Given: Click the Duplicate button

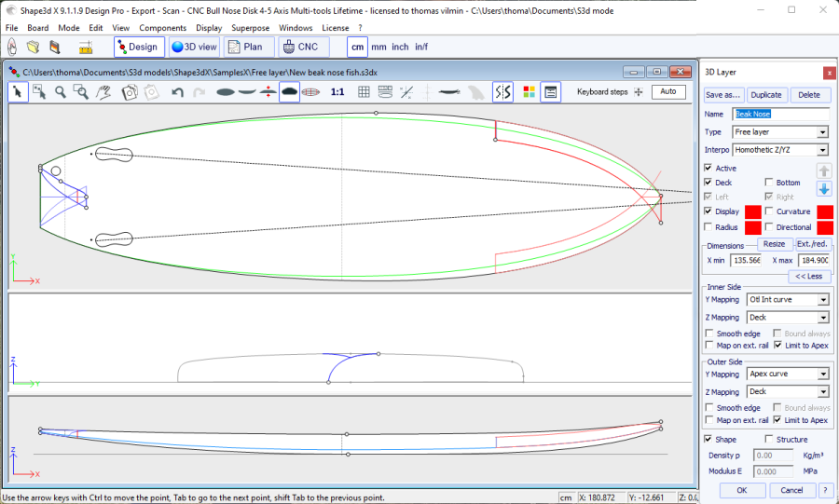Looking at the screenshot, I should [766, 95].
